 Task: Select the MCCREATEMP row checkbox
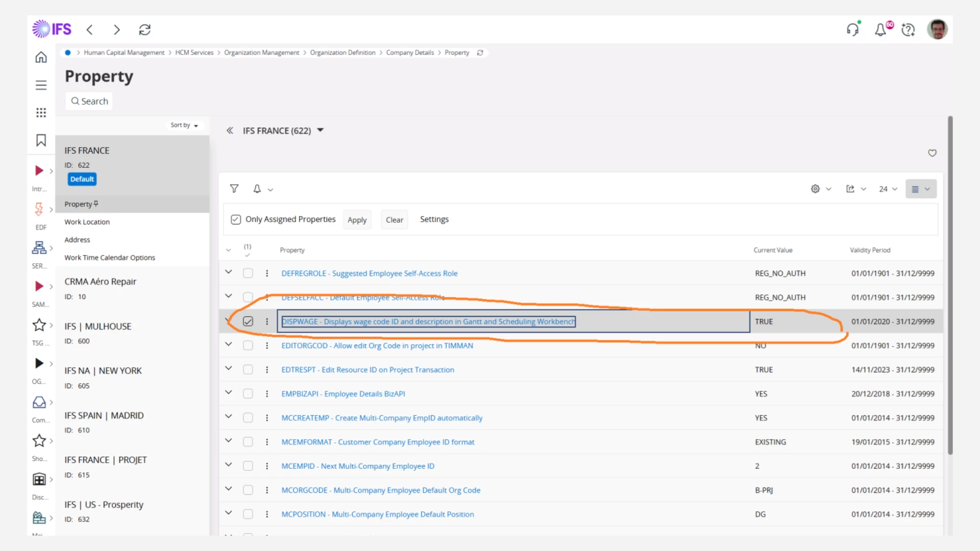pos(248,418)
